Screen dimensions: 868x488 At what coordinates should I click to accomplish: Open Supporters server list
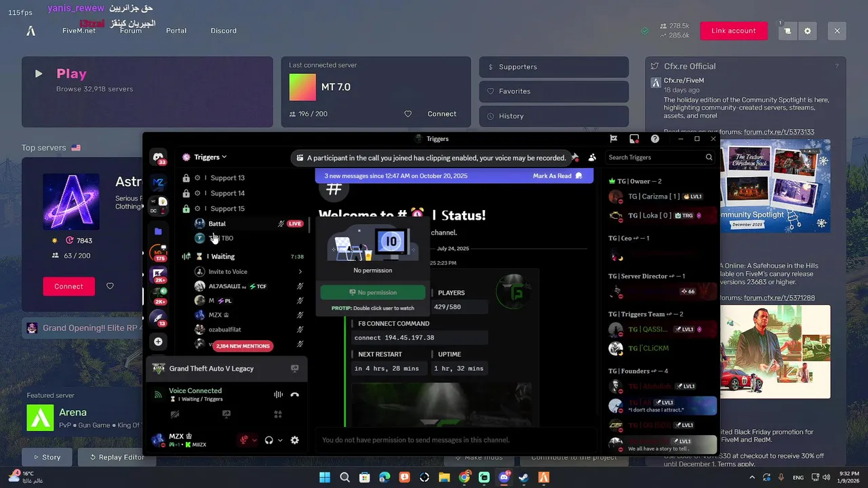pyautogui.click(x=554, y=67)
